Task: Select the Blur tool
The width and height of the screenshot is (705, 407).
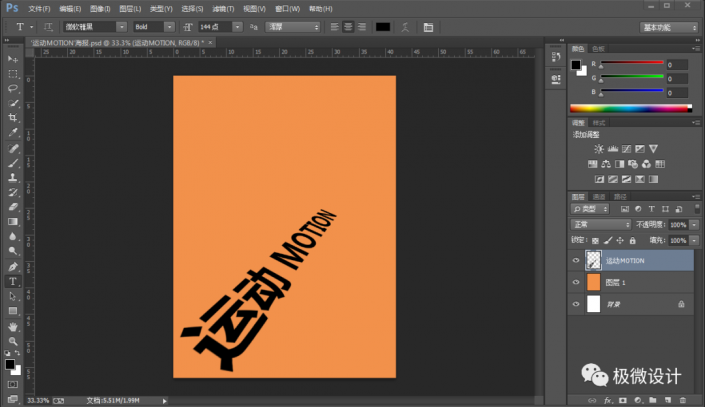Action: (x=13, y=237)
